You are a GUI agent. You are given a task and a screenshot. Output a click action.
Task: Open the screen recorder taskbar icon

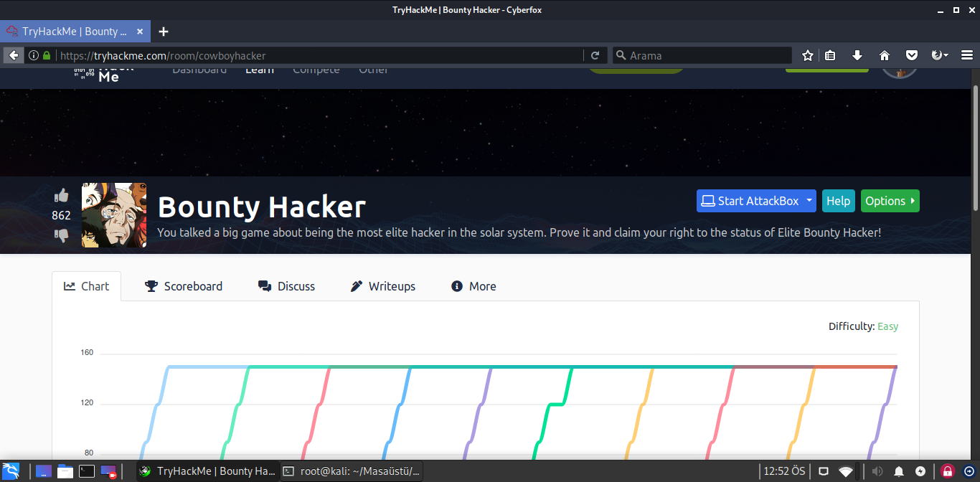108,471
